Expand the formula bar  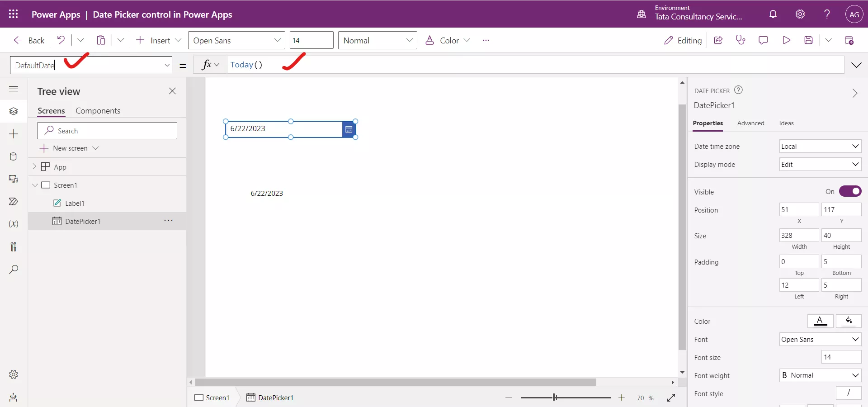click(x=857, y=65)
